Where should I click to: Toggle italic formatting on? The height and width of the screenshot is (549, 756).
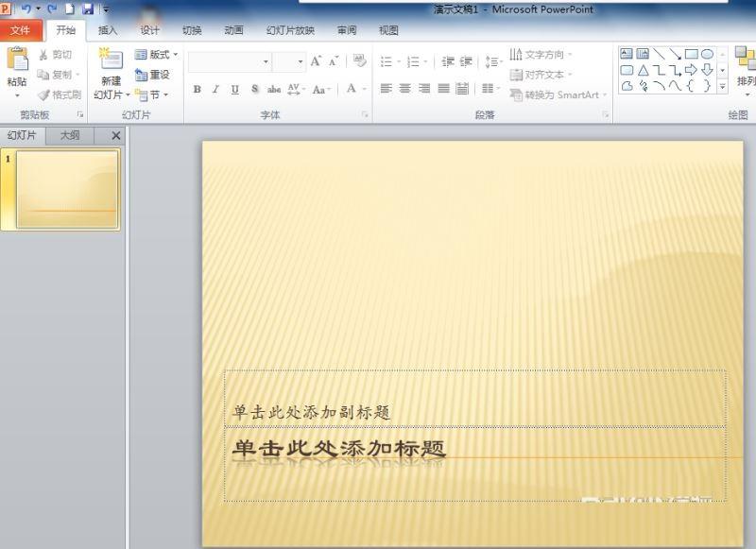tap(215, 89)
